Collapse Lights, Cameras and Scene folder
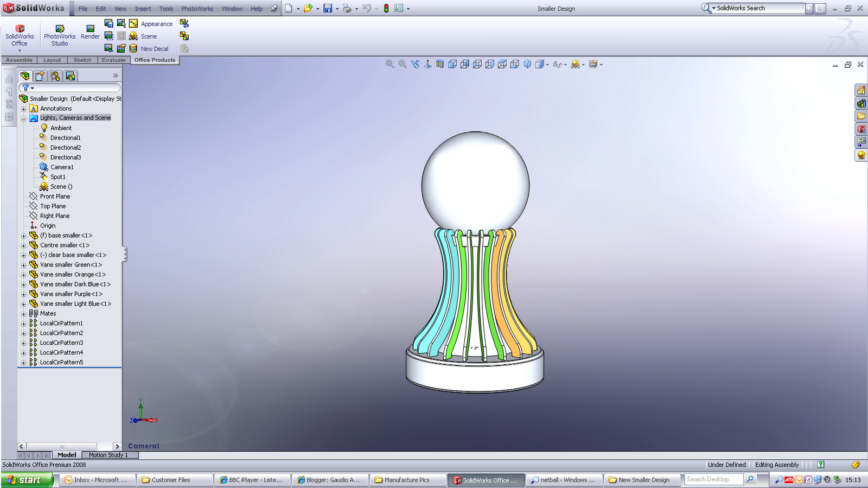The width and height of the screenshot is (868, 488). tap(23, 118)
